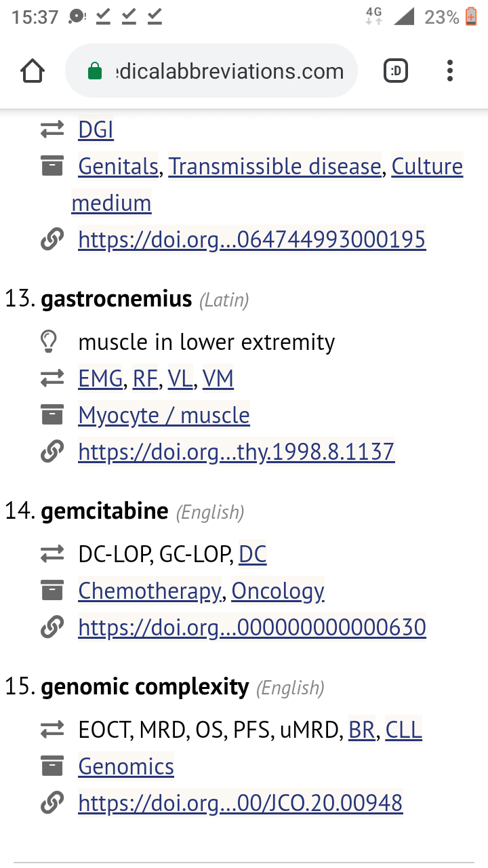
Task: Tap the green padlock site info icon
Action: 96,71
